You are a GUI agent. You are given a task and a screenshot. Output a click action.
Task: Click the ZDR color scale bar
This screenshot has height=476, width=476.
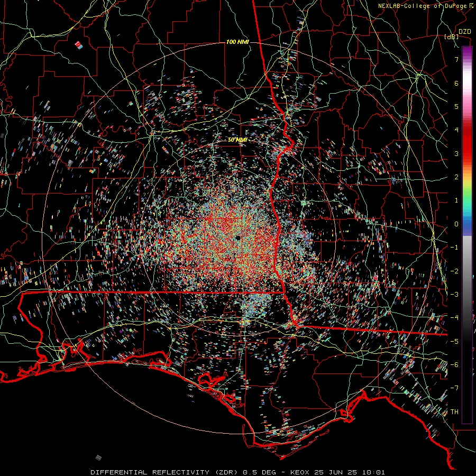(467, 235)
